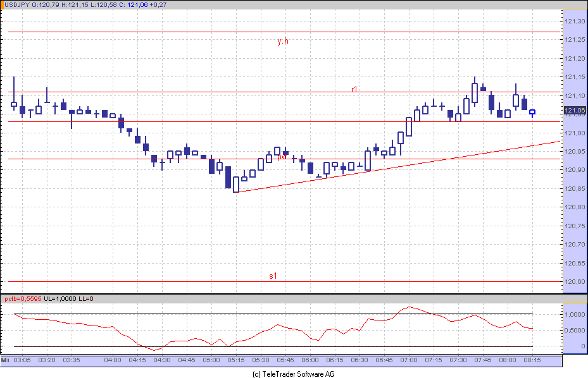Click the 120,65 price axis label
This screenshot has width=588, height=378.
(575, 263)
